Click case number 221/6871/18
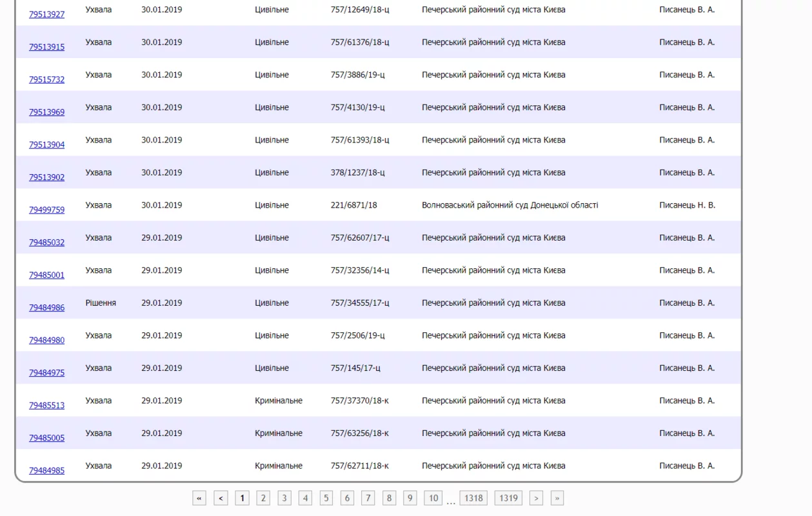 (354, 205)
